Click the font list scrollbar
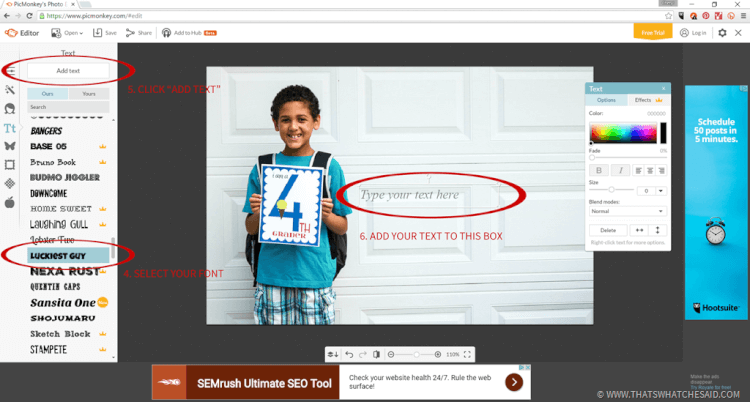This screenshot has height=402, width=750. click(x=113, y=248)
